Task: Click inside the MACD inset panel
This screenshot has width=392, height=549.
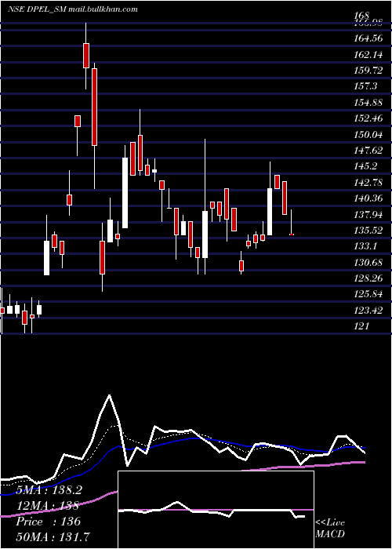Action: (216, 510)
